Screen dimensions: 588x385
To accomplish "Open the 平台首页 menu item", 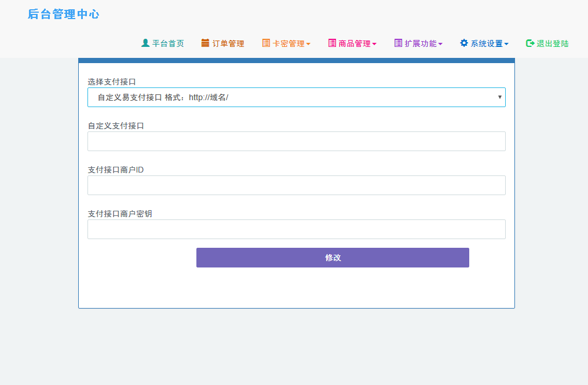I will coord(163,43).
